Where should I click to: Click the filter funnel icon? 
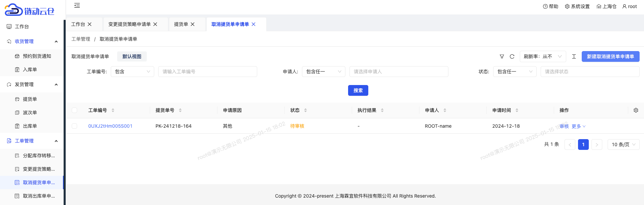pyautogui.click(x=502, y=56)
